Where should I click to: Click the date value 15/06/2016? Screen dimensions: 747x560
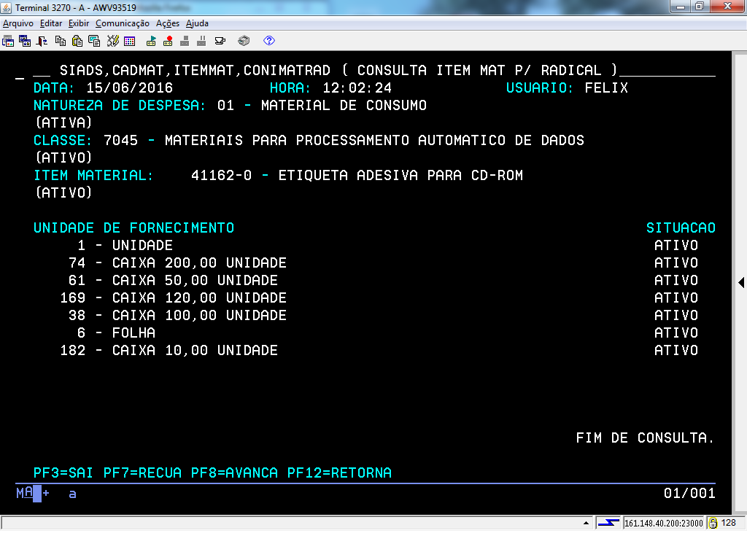click(x=129, y=87)
